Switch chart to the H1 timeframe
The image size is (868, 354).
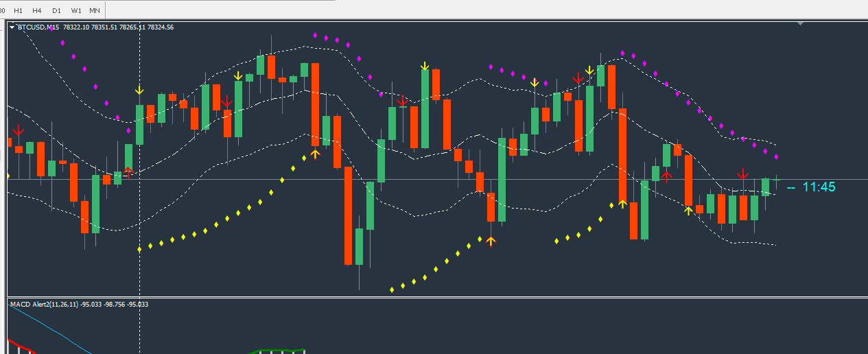pyautogui.click(x=18, y=10)
